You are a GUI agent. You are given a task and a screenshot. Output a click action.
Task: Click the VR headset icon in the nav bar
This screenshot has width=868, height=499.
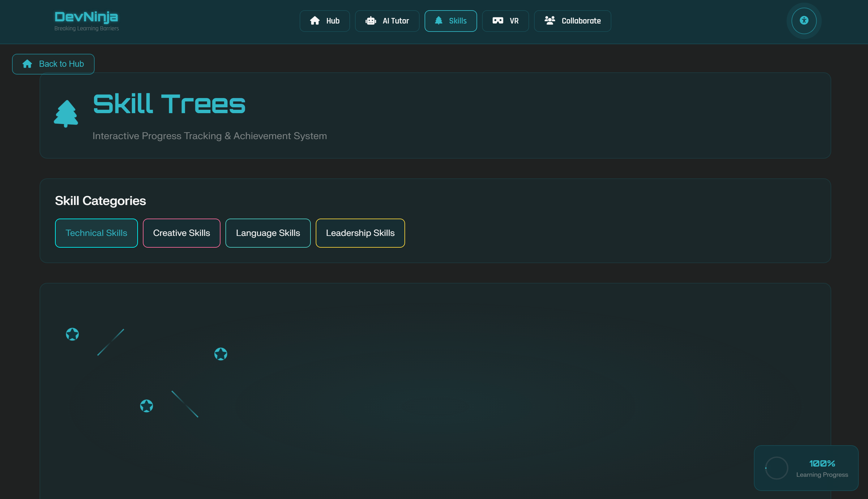click(x=498, y=21)
